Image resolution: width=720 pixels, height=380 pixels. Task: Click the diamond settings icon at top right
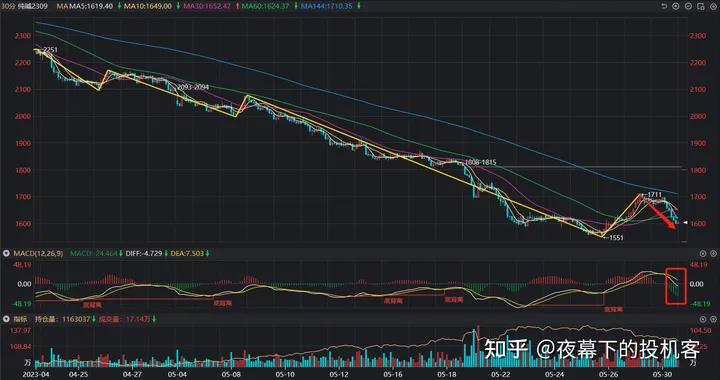713,6
